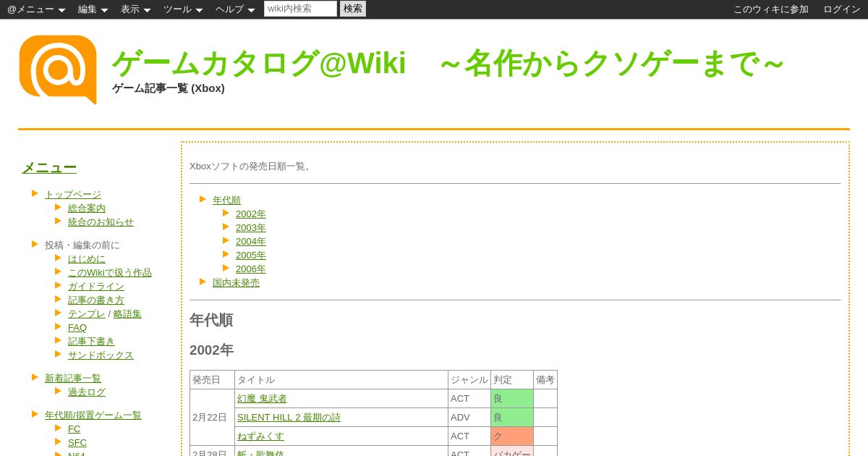Image resolution: width=868 pixels, height=456 pixels.
Task: Open サンドボックス sidebar link
Action: (101, 355)
